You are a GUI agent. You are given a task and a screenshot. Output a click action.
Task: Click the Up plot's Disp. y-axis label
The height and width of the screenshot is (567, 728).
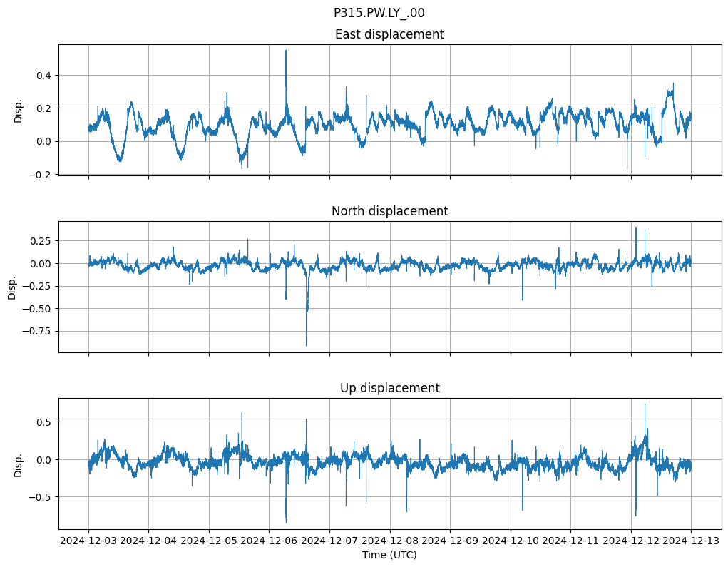19,464
